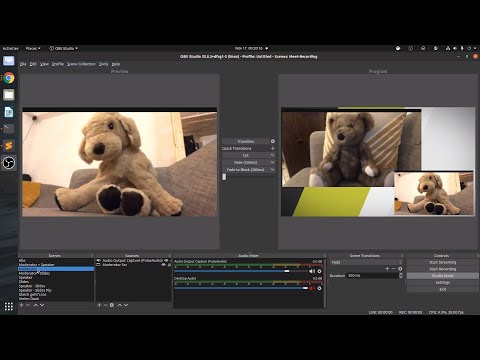Open scene transition properties gear
The width and height of the screenshot is (480, 360).
pos(400,269)
